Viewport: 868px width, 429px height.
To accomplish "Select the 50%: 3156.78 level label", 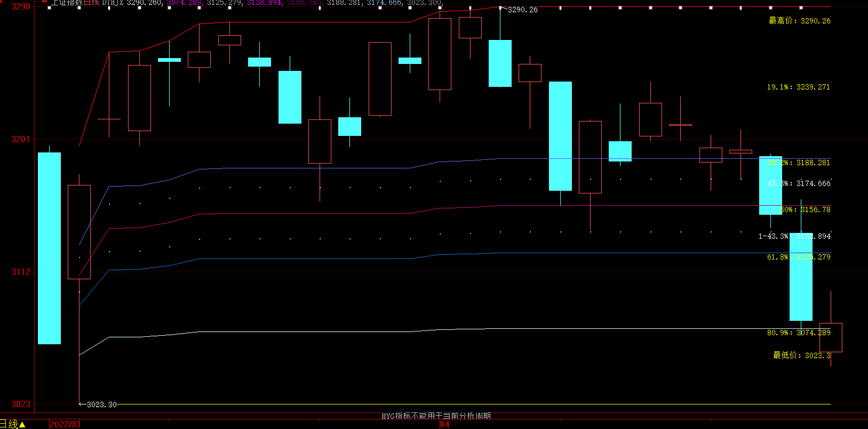I will [x=806, y=209].
